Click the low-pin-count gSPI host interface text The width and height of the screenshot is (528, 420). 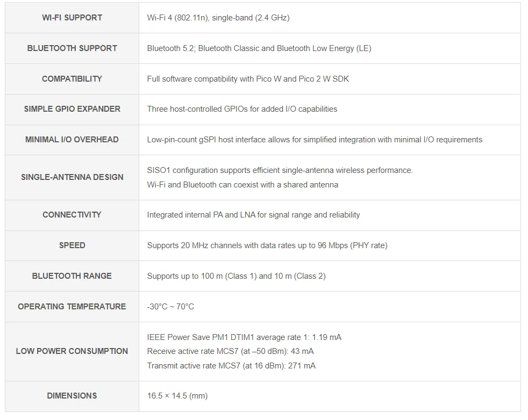coord(315,140)
